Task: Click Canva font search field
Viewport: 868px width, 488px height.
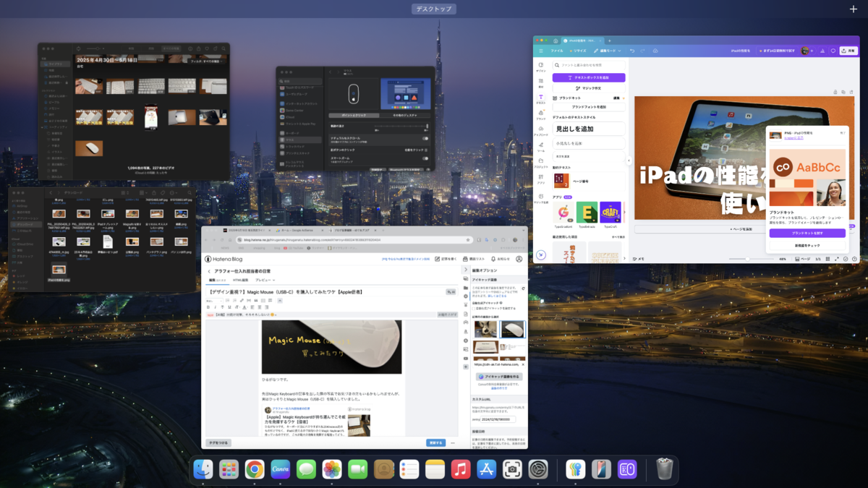Action: [x=589, y=65]
